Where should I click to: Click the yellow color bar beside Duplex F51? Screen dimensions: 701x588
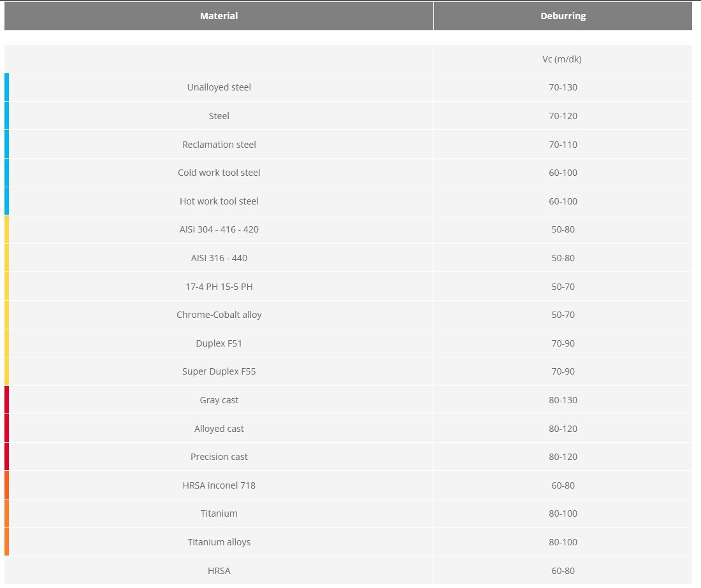(6, 343)
